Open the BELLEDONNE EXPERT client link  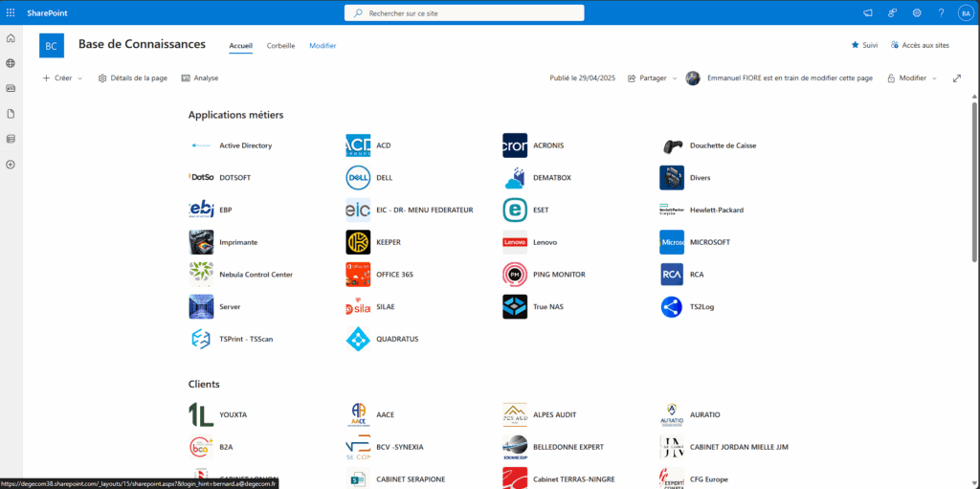click(568, 447)
